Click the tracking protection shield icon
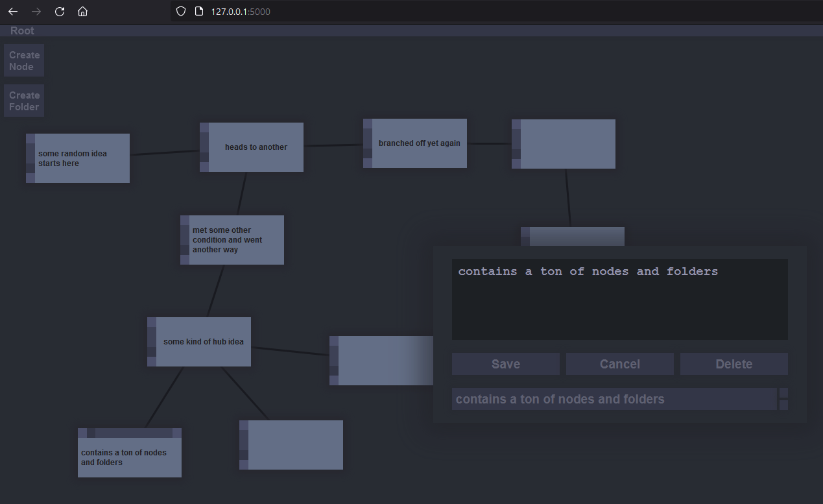This screenshot has width=823, height=504. tap(181, 11)
